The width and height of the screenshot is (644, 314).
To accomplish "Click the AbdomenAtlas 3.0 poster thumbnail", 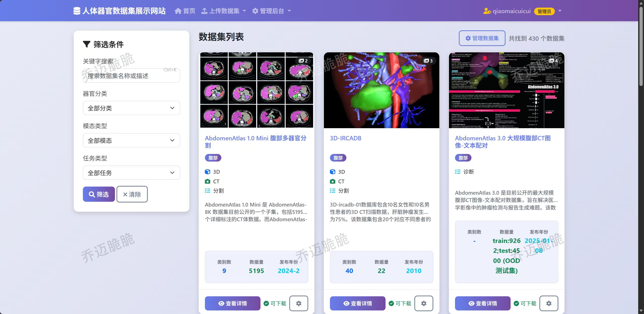I will pyautogui.click(x=507, y=90).
